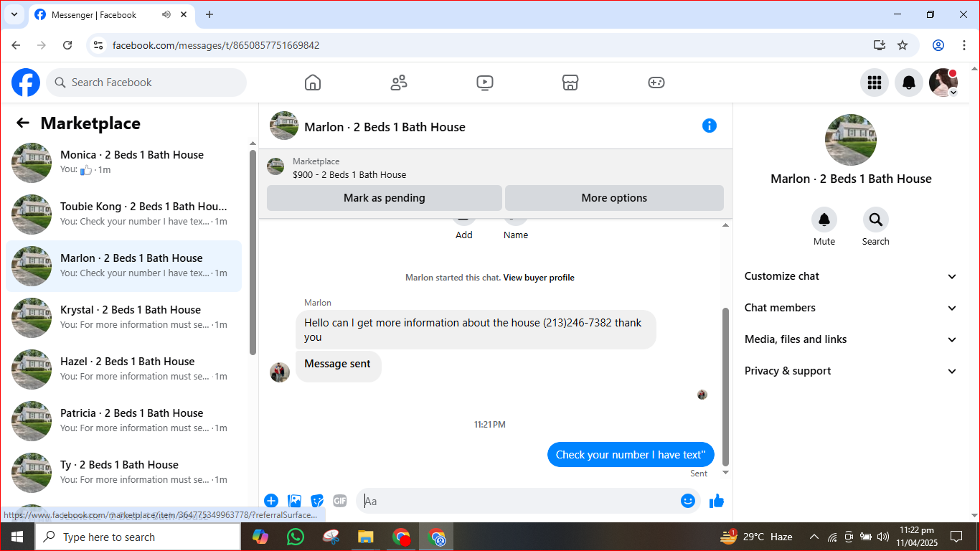Open Chrome tab search dropdown
The image size is (980, 551).
tap(14, 14)
